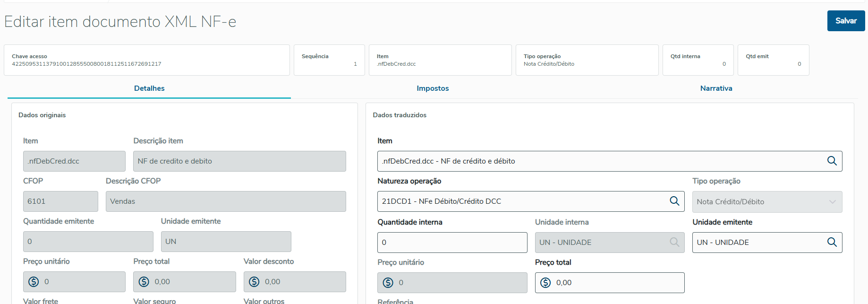Image resolution: width=868 pixels, height=304 pixels.
Task: Open the Narrativa tab
Action: (716, 88)
